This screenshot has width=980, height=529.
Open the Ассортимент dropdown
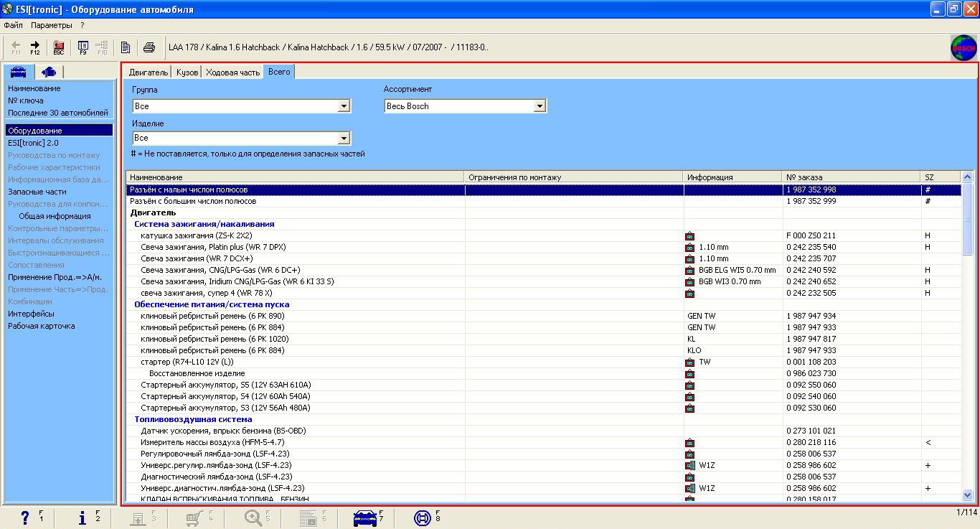540,106
